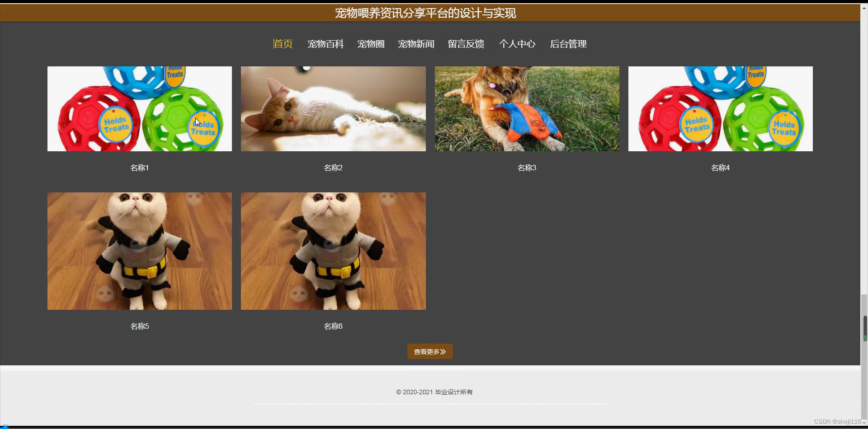Screen dimensions: 868x429
Task: Open the 名称5 costume cat thumbnail
Action: 139,251
